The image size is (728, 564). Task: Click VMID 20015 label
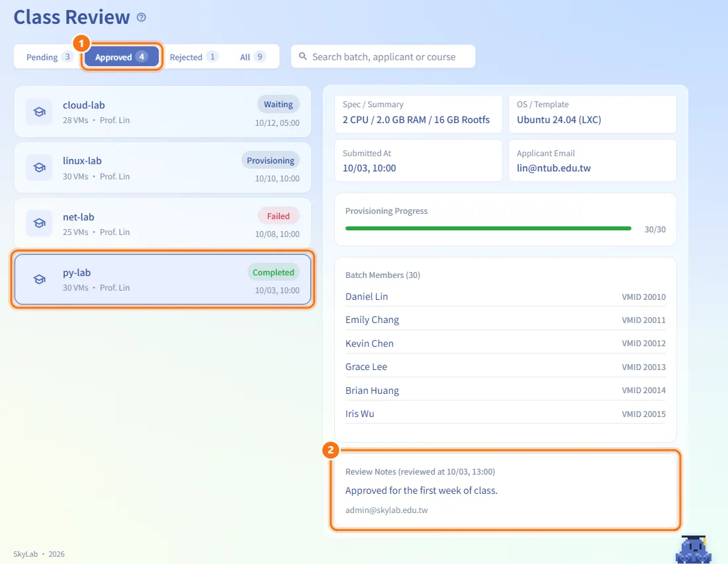point(644,414)
